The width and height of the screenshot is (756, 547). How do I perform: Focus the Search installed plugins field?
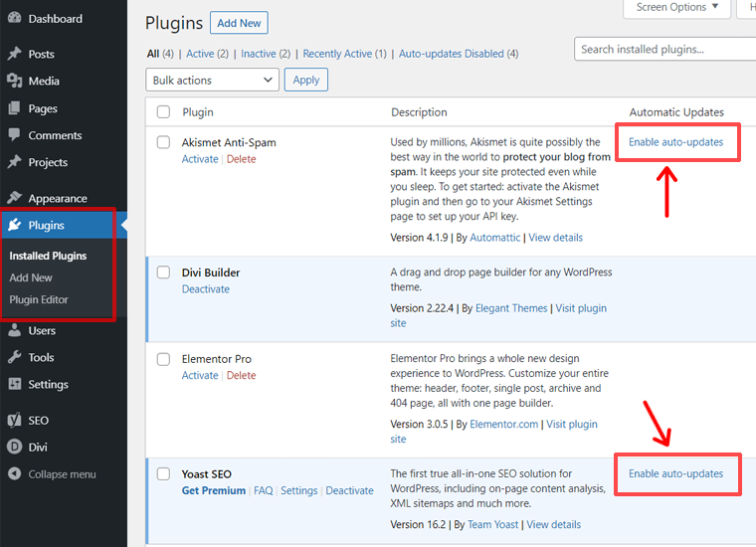(x=664, y=49)
